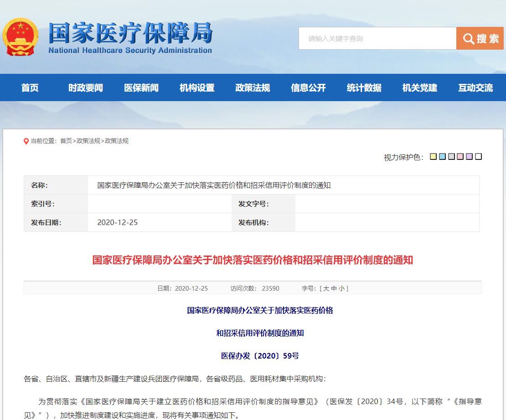Click the national emblem logo
The width and height of the screenshot is (506, 420).
[x=21, y=37]
